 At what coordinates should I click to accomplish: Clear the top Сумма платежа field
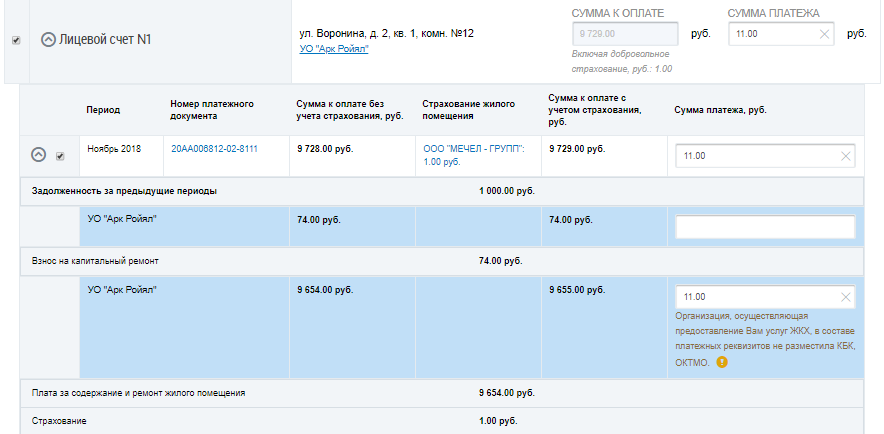tap(825, 34)
